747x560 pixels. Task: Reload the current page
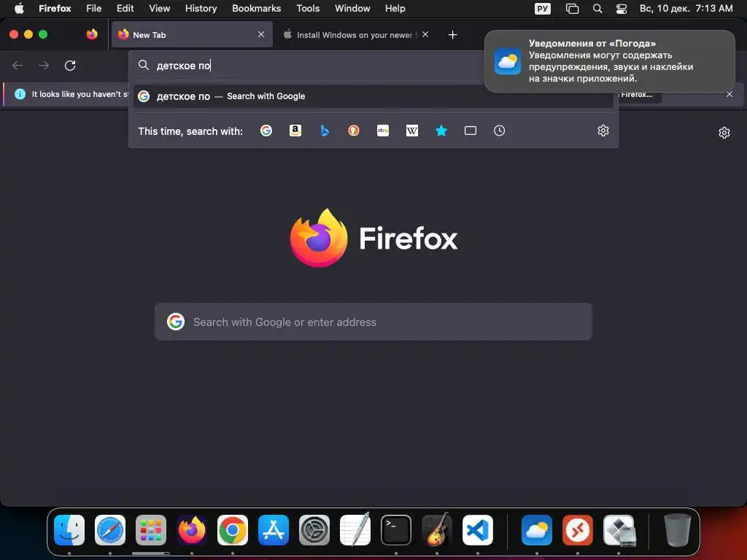pyautogui.click(x=70, y=65)
